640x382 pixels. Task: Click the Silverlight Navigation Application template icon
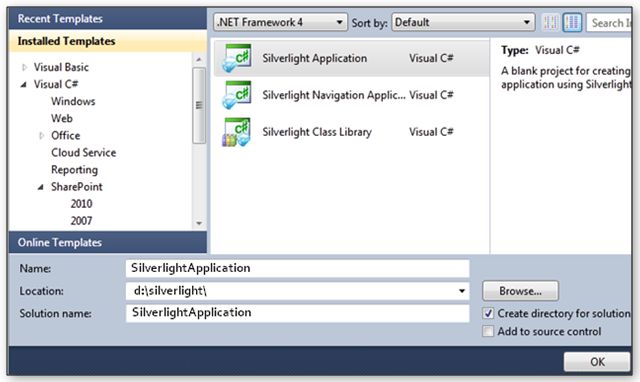pyautogui.click(x=237, y=95)
